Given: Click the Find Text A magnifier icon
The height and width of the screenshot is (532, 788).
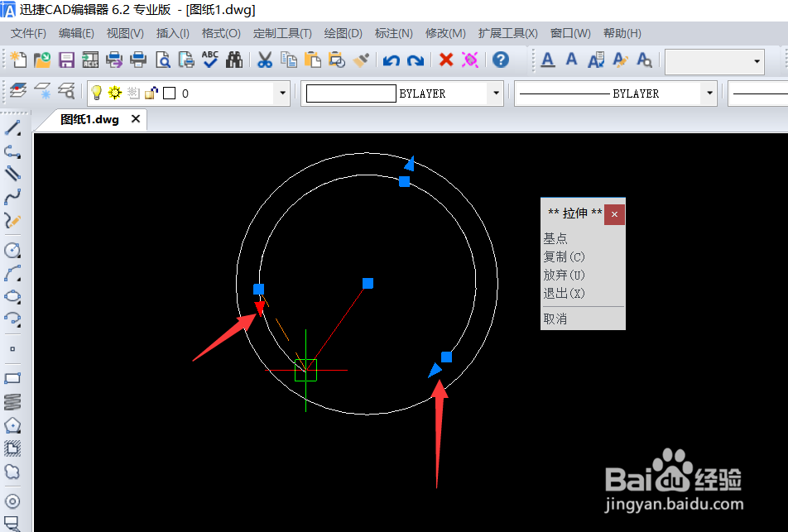Looking at the screenshot, I should point(644,60).
